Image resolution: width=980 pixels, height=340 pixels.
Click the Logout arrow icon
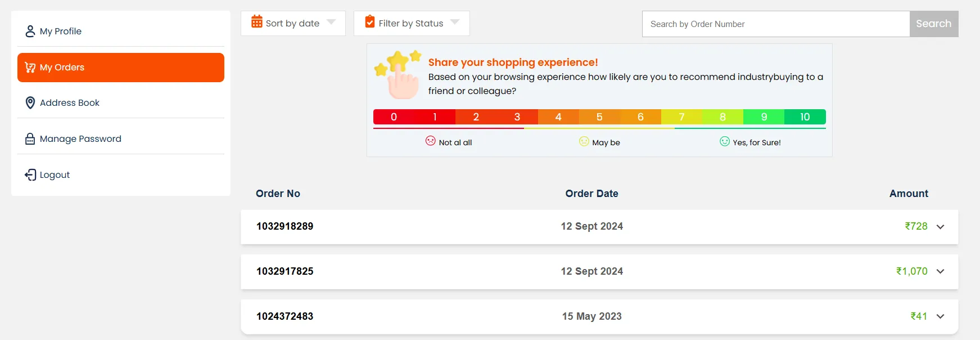(30, 175)
